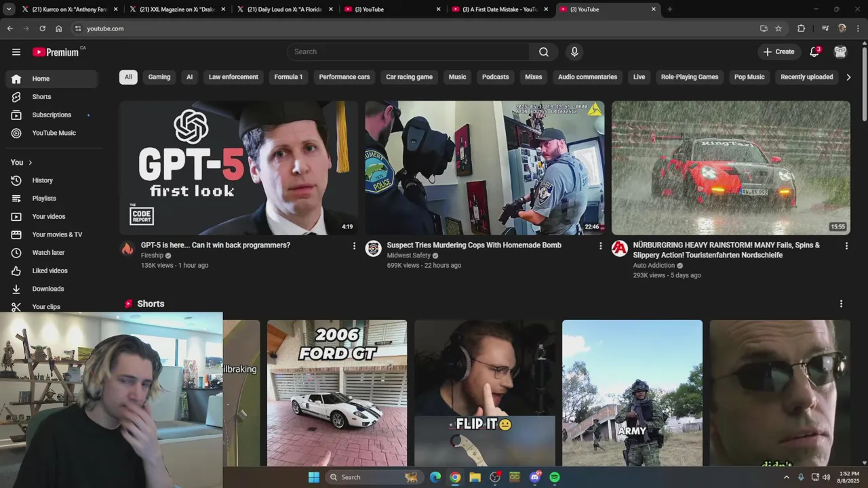The height and width of the screenshot is (488, 868).
Task: Open Subscriptions in the sidebar
Action: (52, 115)
